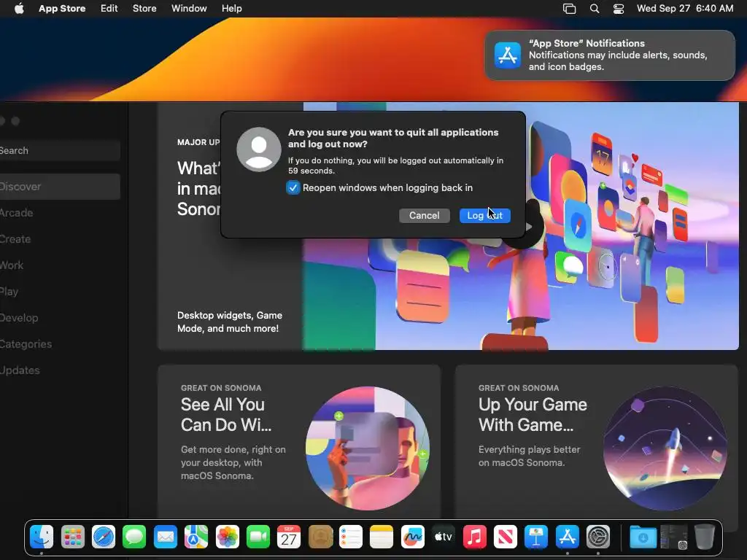Open Reminders from the Dock
This screenshot has width=747, height=560.
pyautogui.click(x=351, y=537)
